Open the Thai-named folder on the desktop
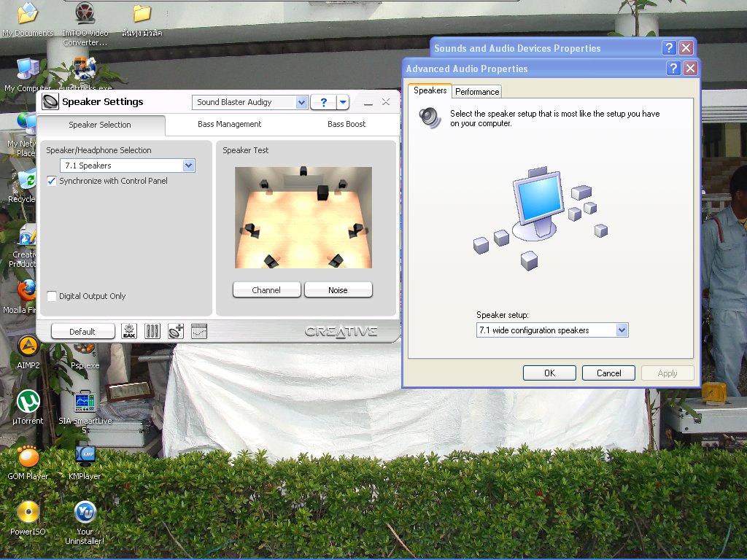The width and height of the screenshot is (747, 560). (142, 19)
